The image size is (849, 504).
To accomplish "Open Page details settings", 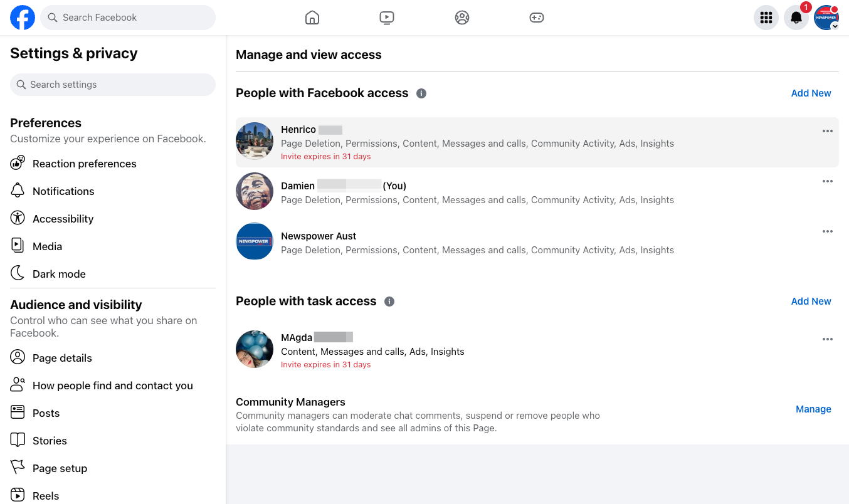I will pyautogui.click(x=113, y=358).
